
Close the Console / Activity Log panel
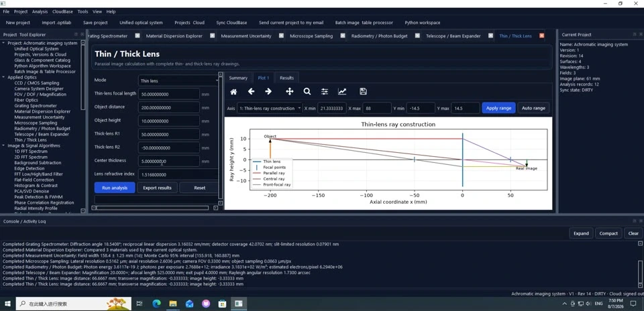pos(639,221)
